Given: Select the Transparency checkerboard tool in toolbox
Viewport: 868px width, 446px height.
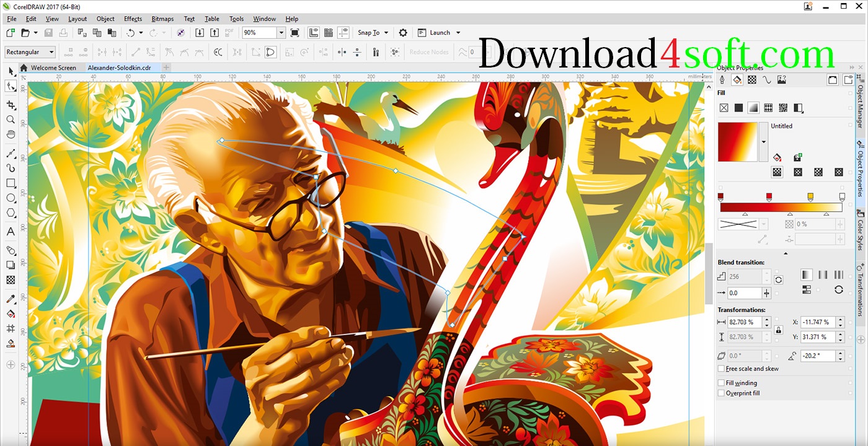Looking at the screenshot, I should pyautogui.click(x=11, y=280).
